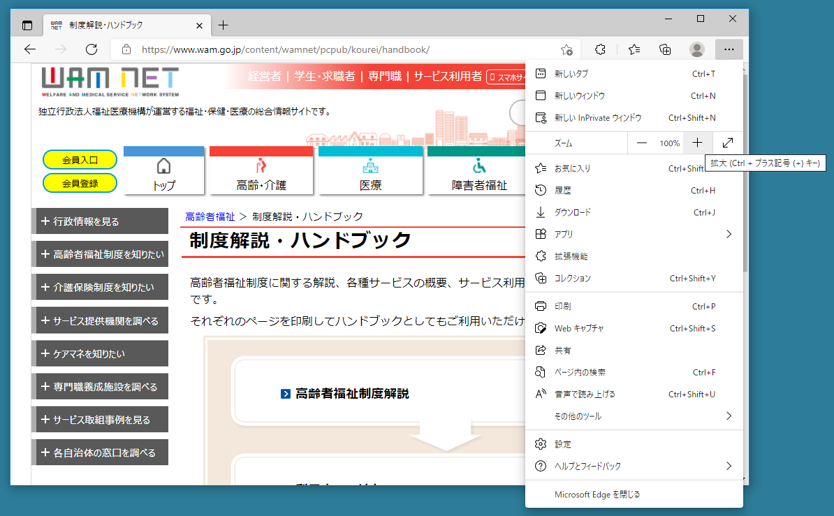
Task: Choose Web キャプチャ from the menu
Action: click(x=633, y=328)
